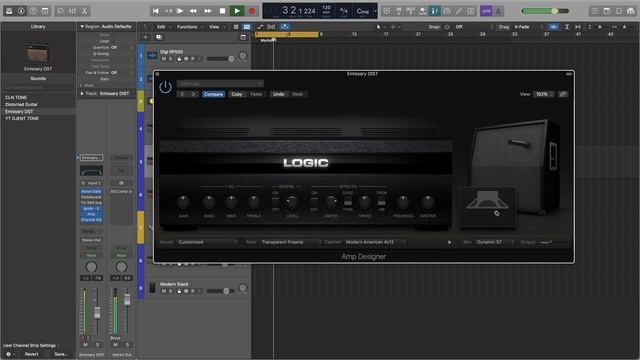
Task: Click the Fast Forward transport button
Action: coord(207,11)
